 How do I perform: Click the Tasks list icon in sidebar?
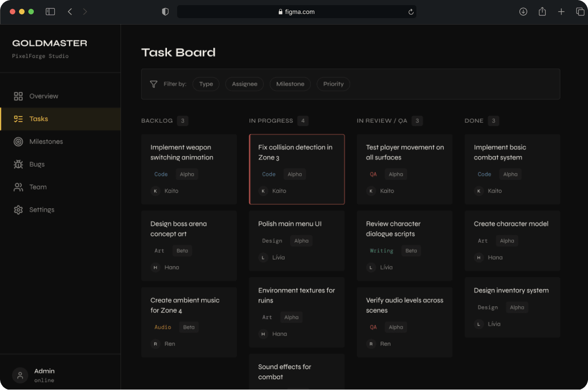[18, 119]
